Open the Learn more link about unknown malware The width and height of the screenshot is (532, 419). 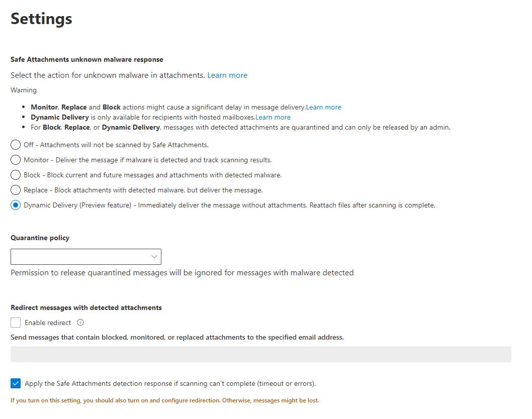(x=227, y=75)
